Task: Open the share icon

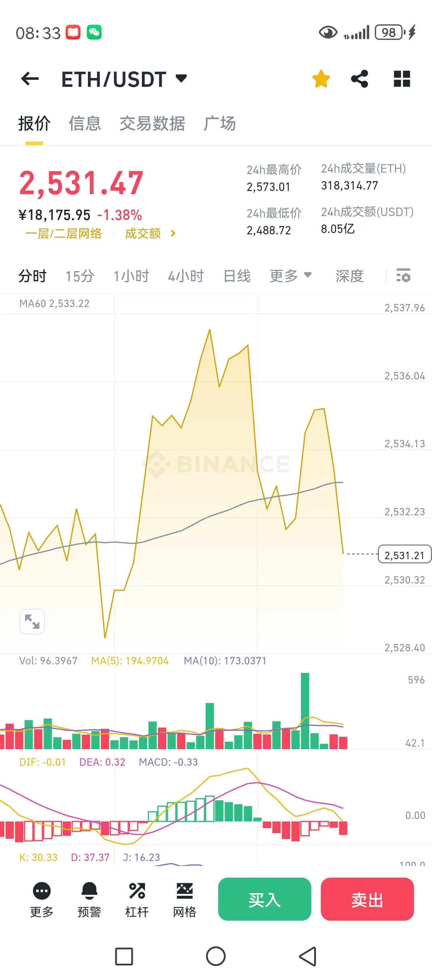Action: coord(359,79)
